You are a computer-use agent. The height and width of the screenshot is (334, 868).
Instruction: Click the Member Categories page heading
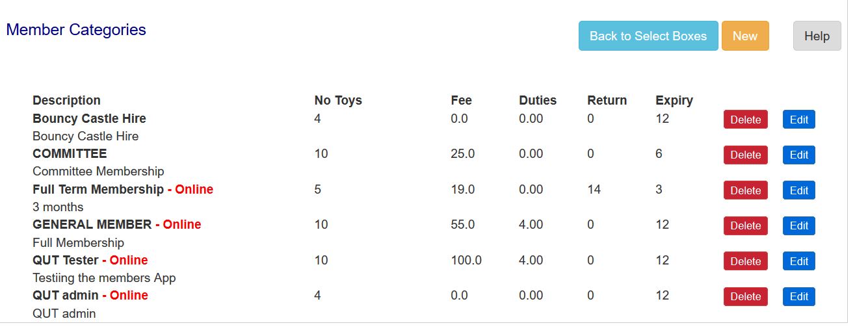click(x=76, y=30)
